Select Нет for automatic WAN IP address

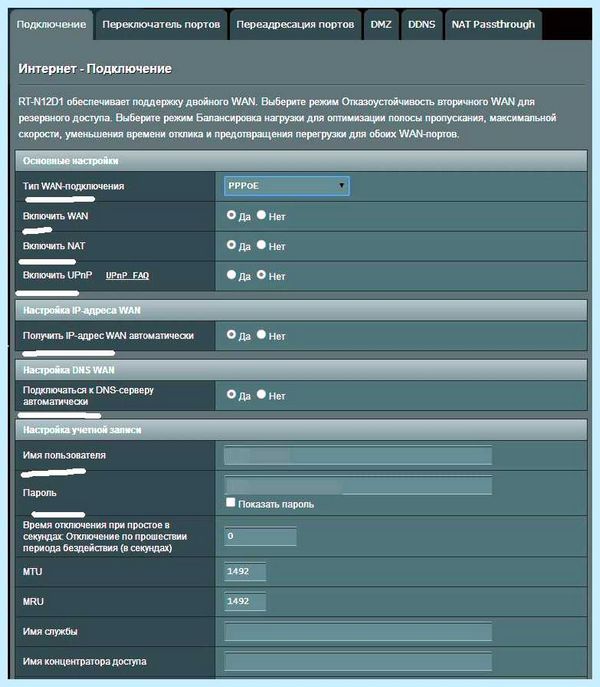pyautogui.click(x=261, y=335)
